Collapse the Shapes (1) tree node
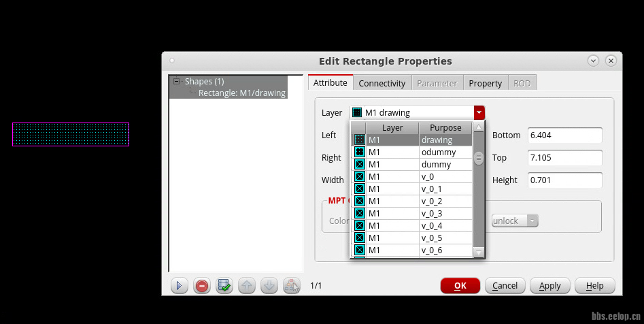Viewport: 644px width, 324px height. pyautogui.click(x=177, y=81)
